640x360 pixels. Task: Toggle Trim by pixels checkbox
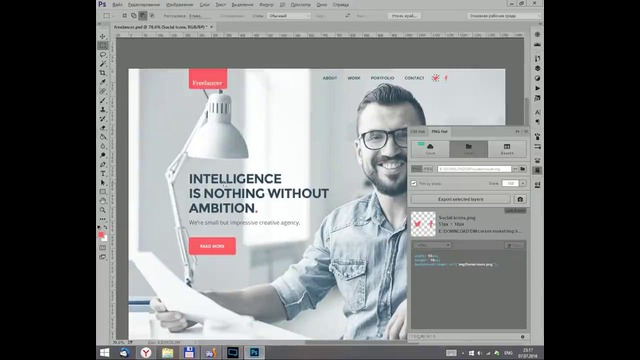pyautogui.click(x=414, y=184)
